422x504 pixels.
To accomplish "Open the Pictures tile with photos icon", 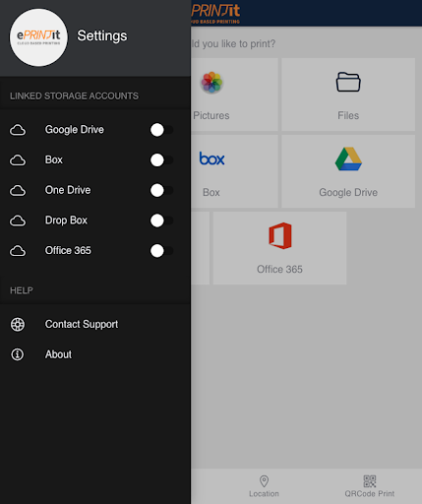I will (x=234, y=94).
